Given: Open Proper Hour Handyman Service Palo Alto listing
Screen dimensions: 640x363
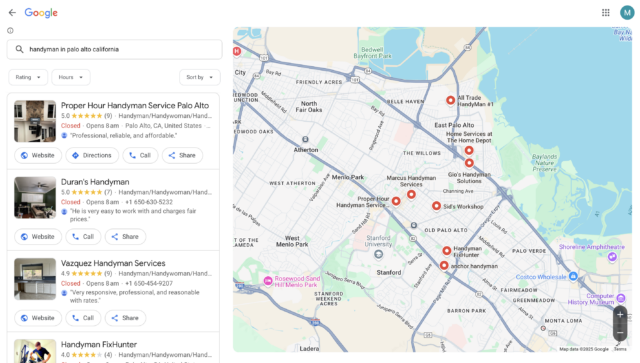Looking at the screenshot, I should click(x=135, y=105).
